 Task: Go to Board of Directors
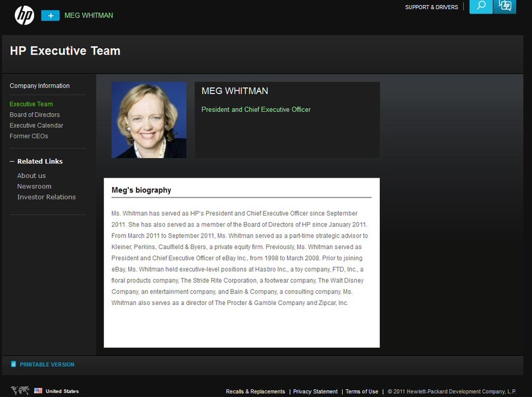(x=35, y=115)
